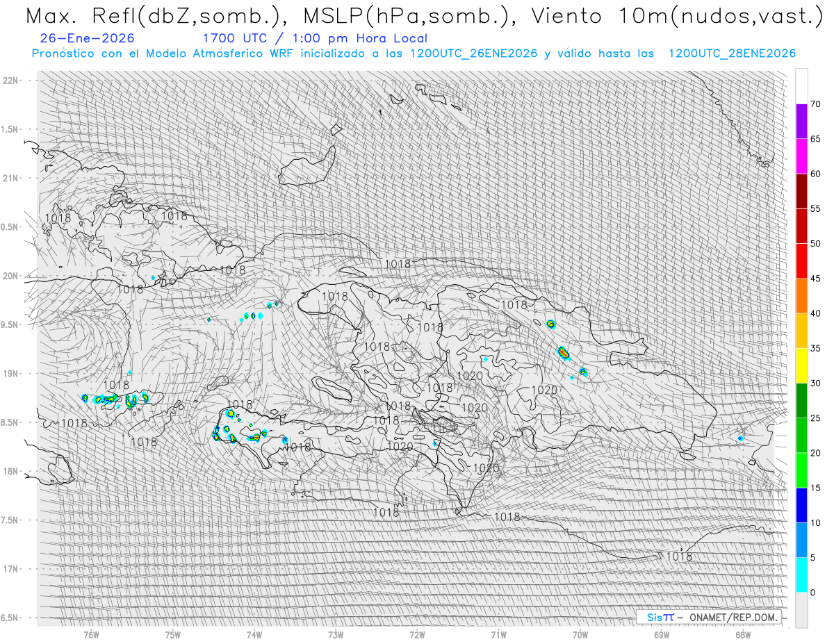Click the '70W' longitude label
The height and width of the screenshot is (644, 834).
(580, 634)
